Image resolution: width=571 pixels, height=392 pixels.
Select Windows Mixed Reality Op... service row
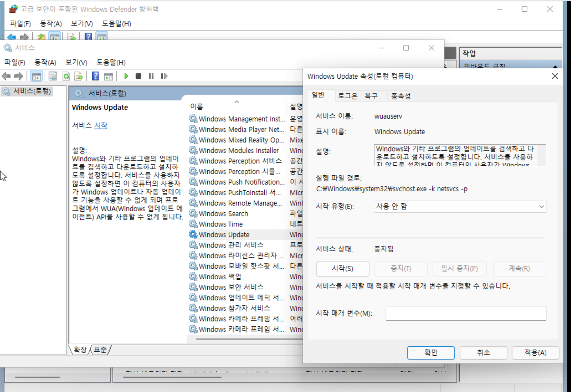(x=245, y=140)
